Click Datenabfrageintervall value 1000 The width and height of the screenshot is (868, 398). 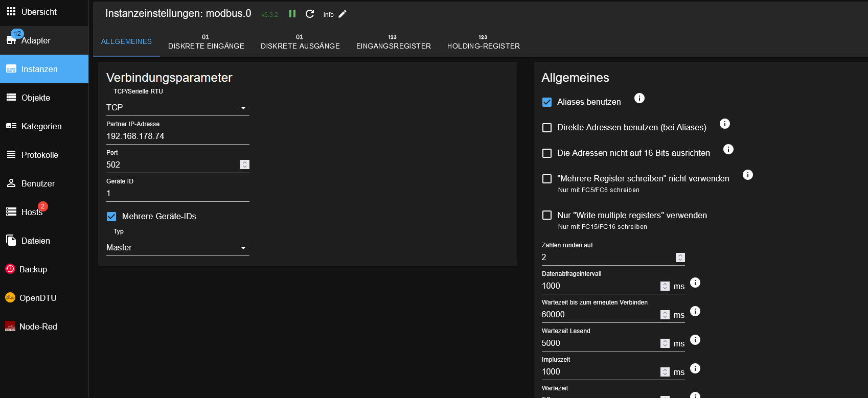click(x=551, y=286)
